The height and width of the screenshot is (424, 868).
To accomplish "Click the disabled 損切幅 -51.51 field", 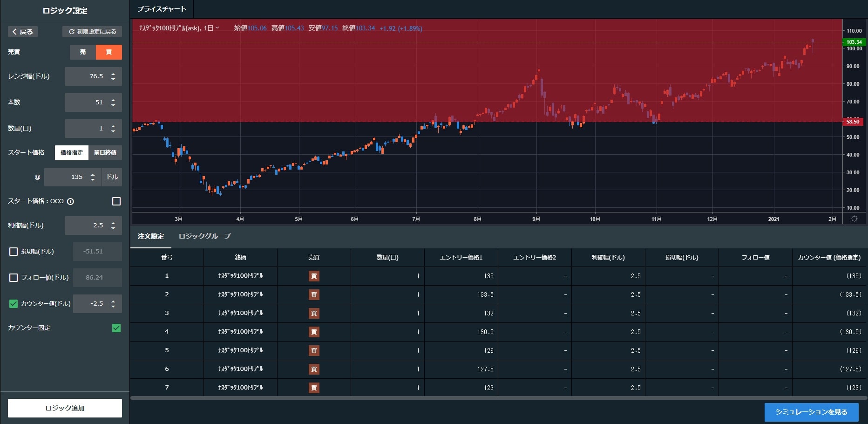I will [97, 252].
